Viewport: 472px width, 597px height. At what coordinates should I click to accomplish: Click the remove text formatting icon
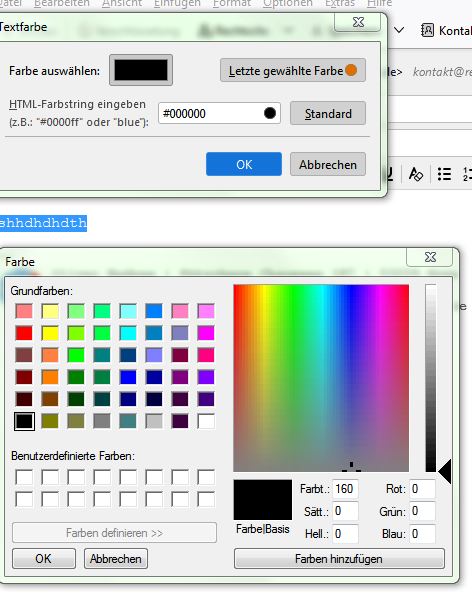pyautogui.click(x=415, y=175)
